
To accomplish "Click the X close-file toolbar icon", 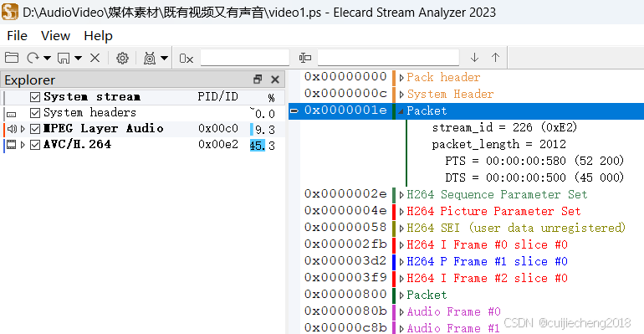I will pyautogui.click(x=95, y=58).
